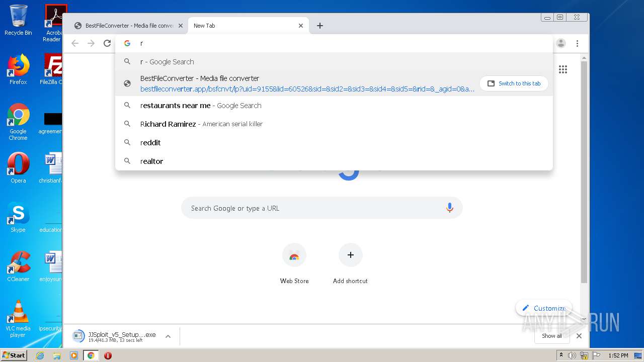
Task: Click the Search Google or type URL box
Action: (x=322, y=208)
